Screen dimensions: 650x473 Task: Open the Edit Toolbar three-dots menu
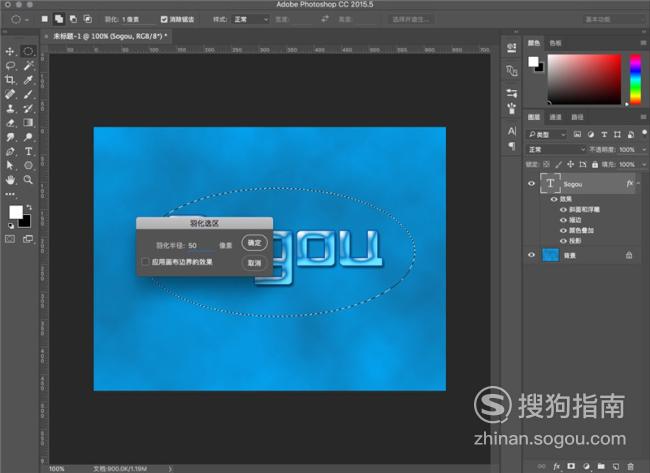click(x=10, y=194)
